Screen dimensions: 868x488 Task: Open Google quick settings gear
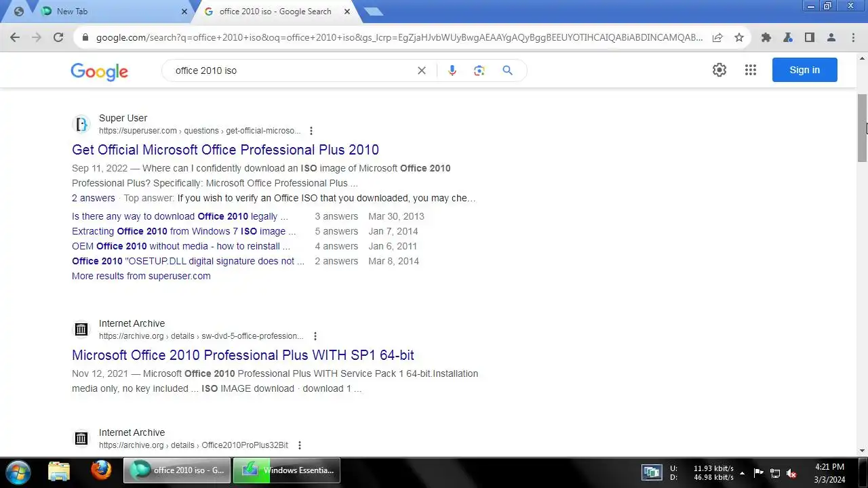(719, 70)
